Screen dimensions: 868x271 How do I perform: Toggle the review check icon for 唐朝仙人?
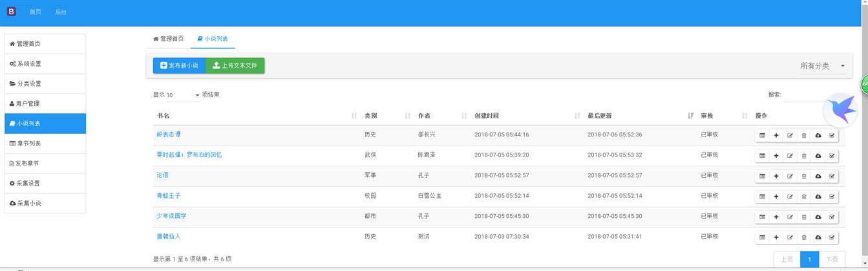tap(832, 237)
